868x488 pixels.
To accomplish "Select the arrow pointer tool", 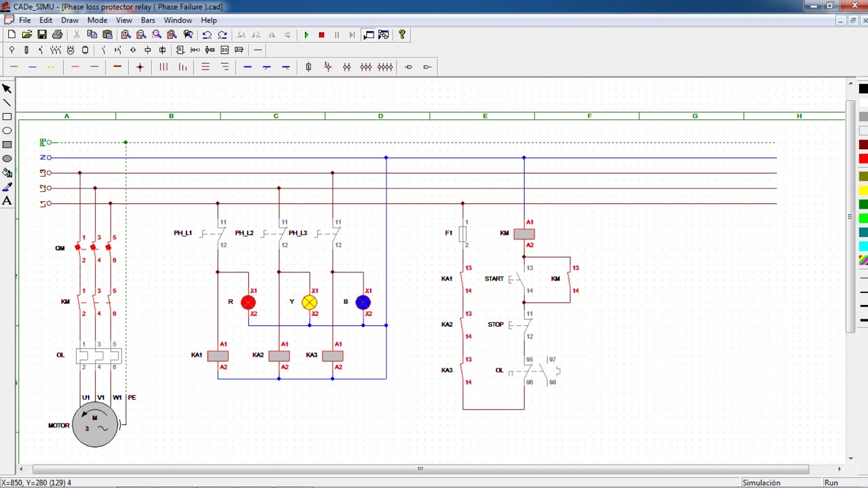I will point(7,89).
